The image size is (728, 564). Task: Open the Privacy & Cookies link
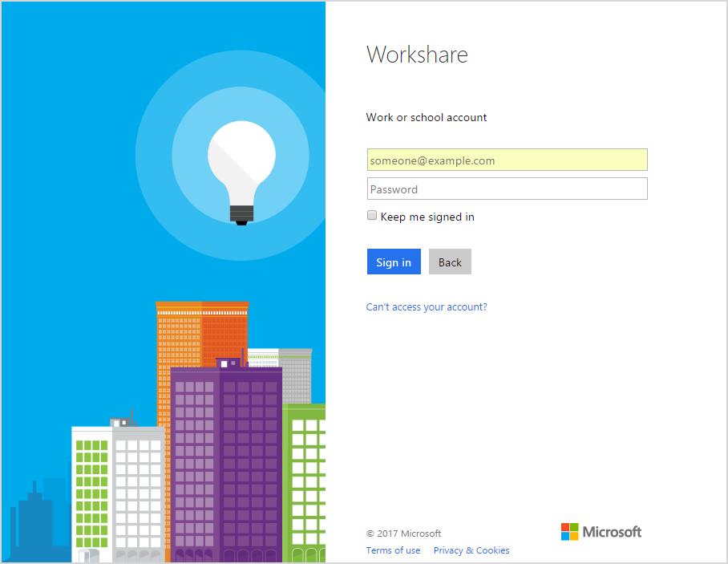471,550
